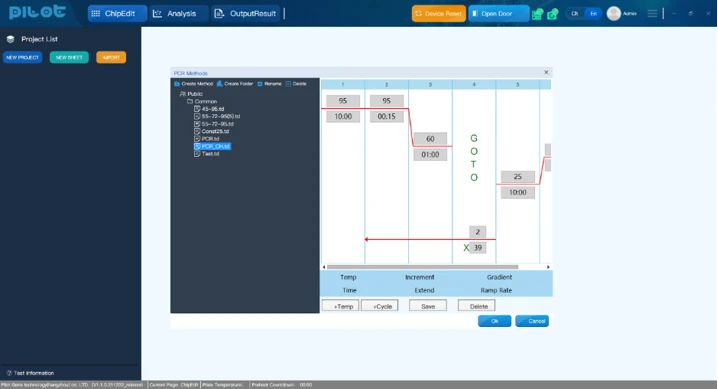
Task: Select the highlighted PCR_CH.td file
Action: pos(212,146)
